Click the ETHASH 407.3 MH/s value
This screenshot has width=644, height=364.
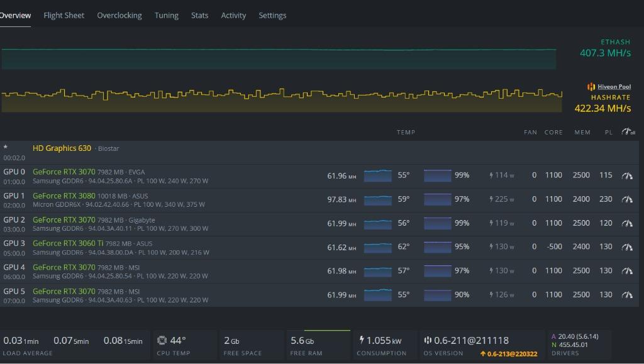[606, 53]
